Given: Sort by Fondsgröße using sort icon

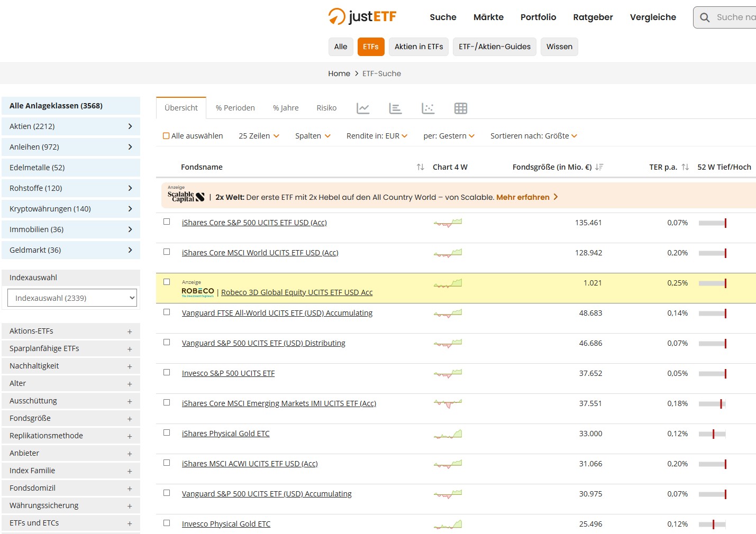Looking at the screenshot, I should click(599, 167).
